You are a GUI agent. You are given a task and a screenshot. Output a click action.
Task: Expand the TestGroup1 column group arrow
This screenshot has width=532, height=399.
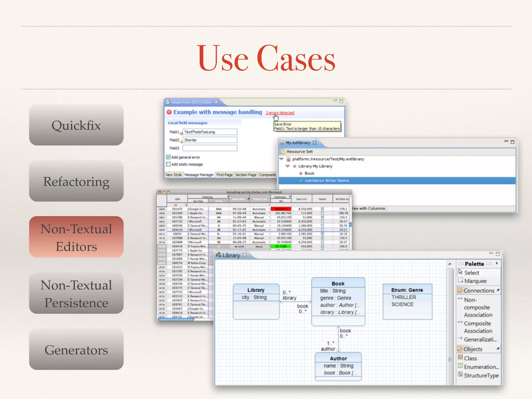290,197
